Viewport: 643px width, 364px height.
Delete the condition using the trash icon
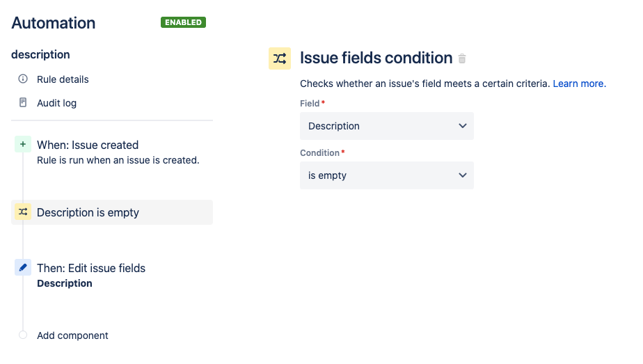pyautogui.click(x=462, y=58)
